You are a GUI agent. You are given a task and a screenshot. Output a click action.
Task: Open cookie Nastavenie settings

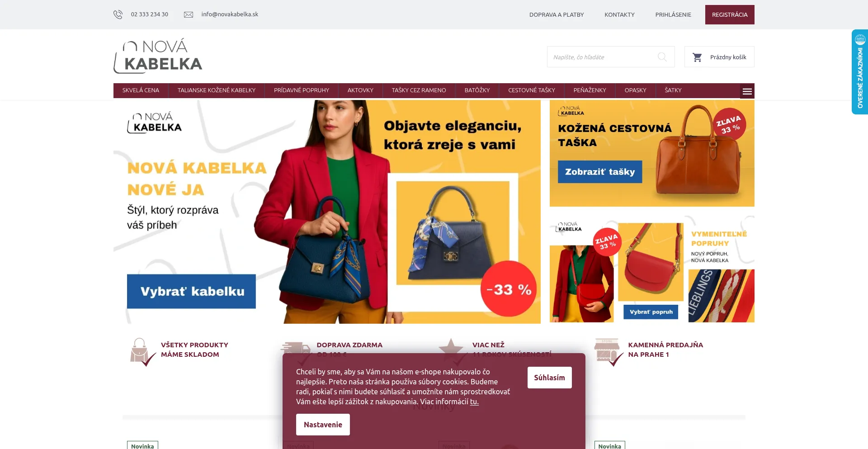[x=323, y=425]
